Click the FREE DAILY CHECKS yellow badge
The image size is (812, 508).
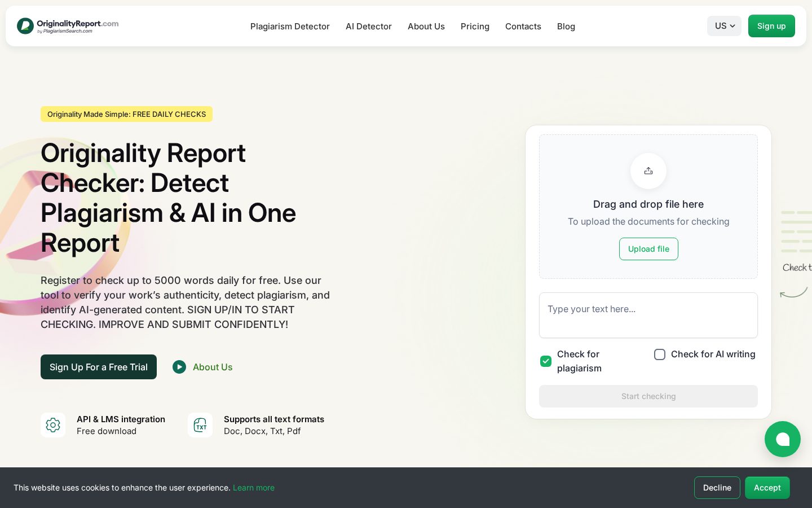click(126, 114)
